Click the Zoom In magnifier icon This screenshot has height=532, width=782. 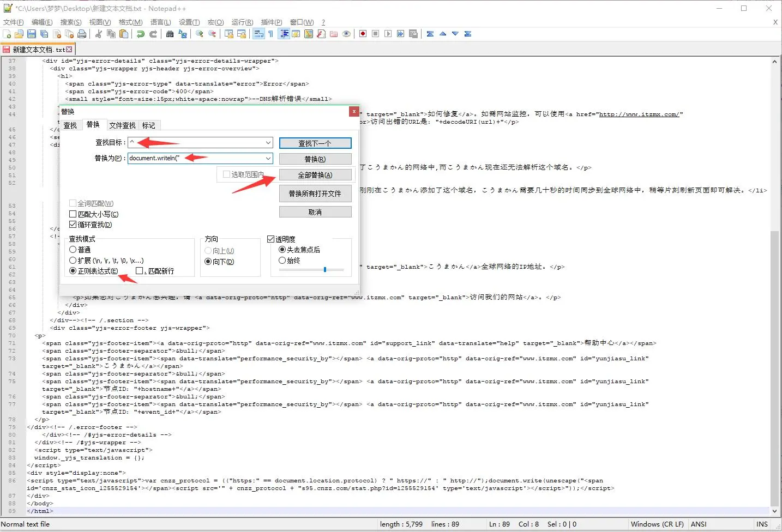(200, 34)
